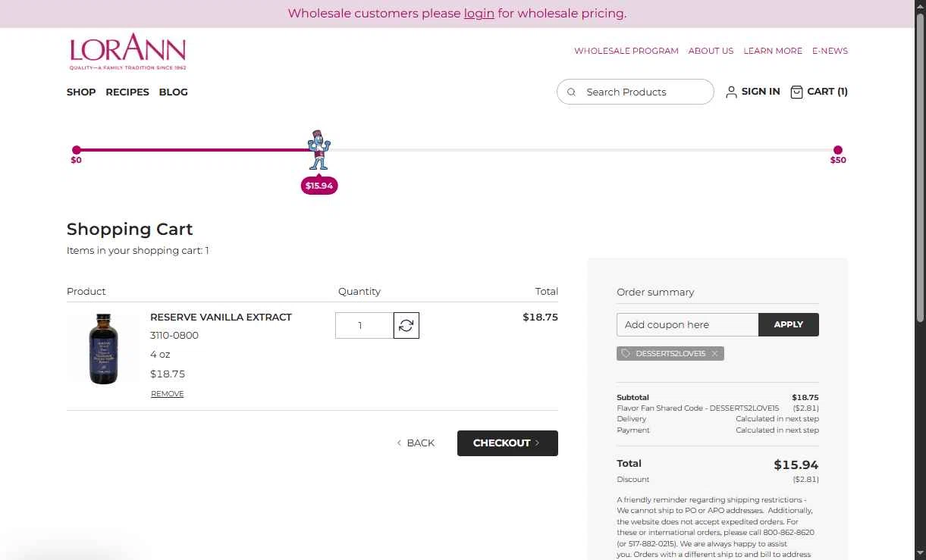The height and width of the screenshot is (560, 926).
Task: Proceed to CHECKOUT
Action: [x=507, y=443]
